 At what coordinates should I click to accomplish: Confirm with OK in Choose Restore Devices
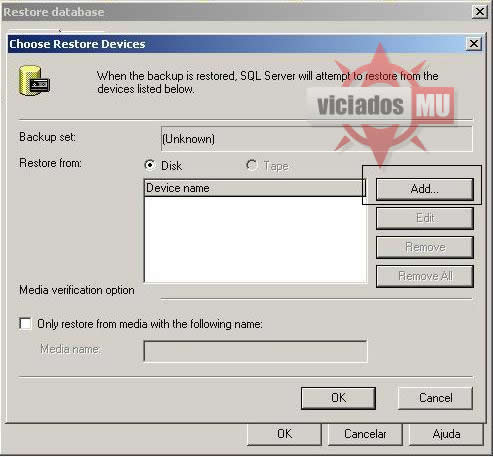pyautogui.click(x=338, y=398)
